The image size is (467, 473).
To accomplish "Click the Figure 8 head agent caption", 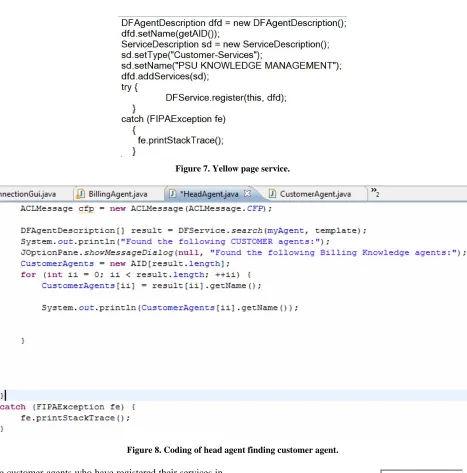I will pyautogui.click(x=233, y=450).
